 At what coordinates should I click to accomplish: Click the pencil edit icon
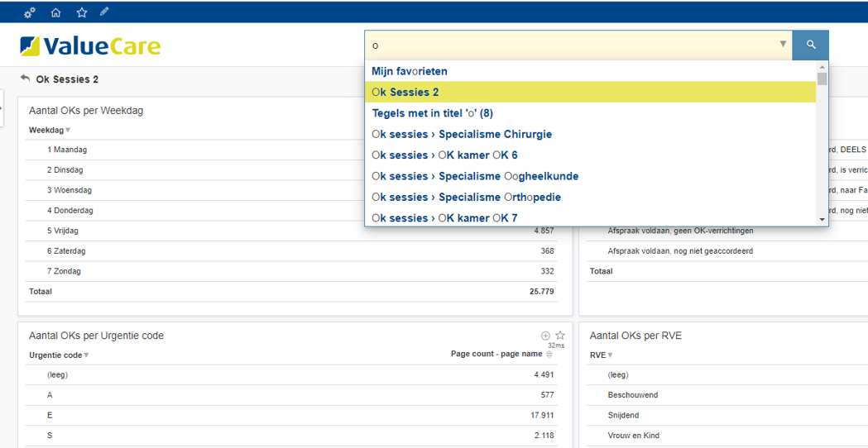point(104,12)
